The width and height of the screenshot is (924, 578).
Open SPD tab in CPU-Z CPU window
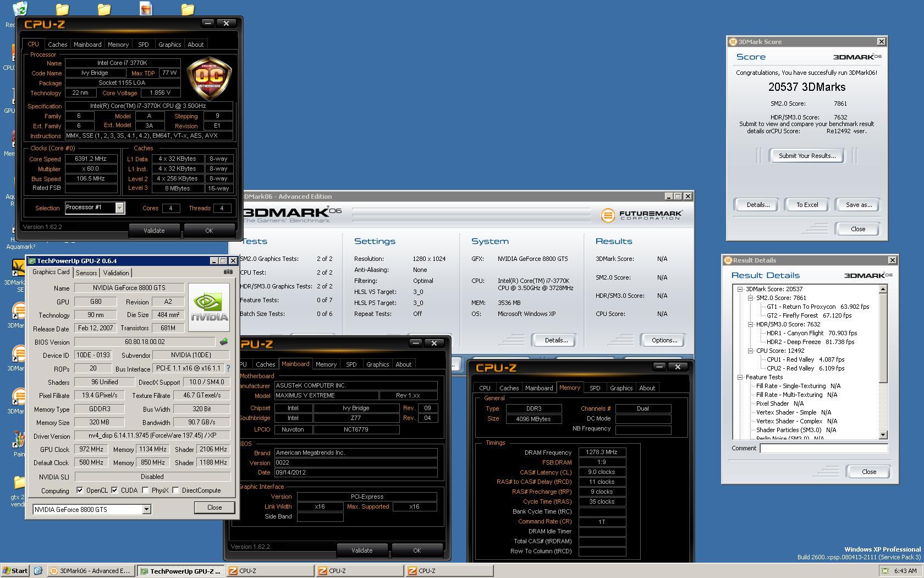[144, 45]
